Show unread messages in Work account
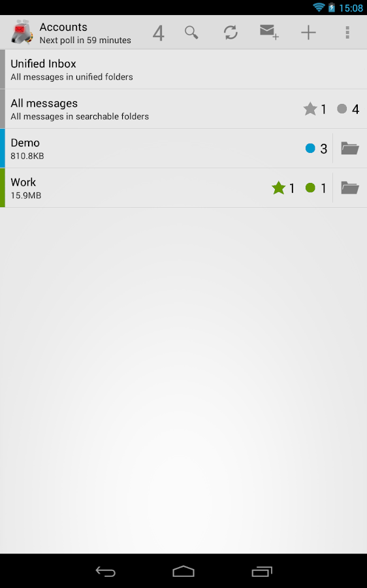 pos(316,188)
